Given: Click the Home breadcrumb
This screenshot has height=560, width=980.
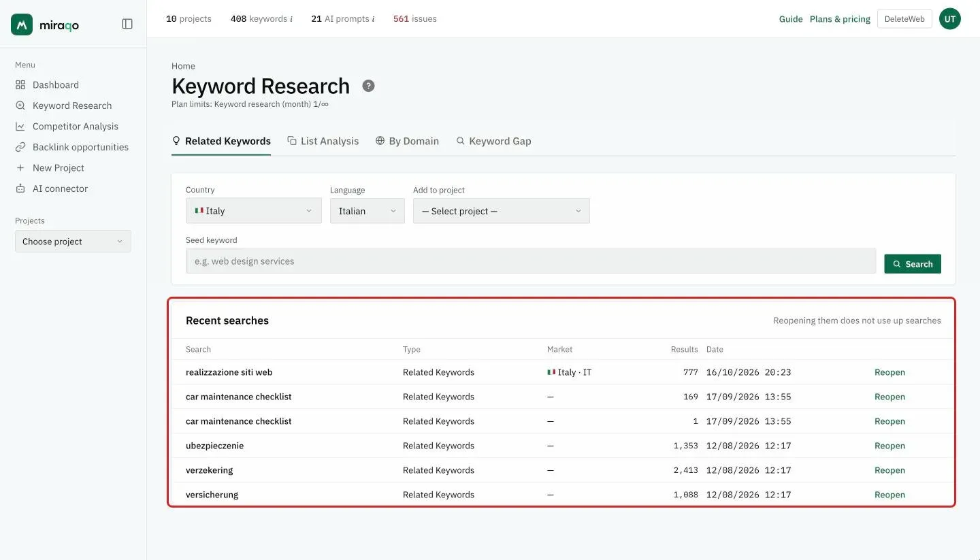Looking at the screenshot, I should click(x=183, y=66).
